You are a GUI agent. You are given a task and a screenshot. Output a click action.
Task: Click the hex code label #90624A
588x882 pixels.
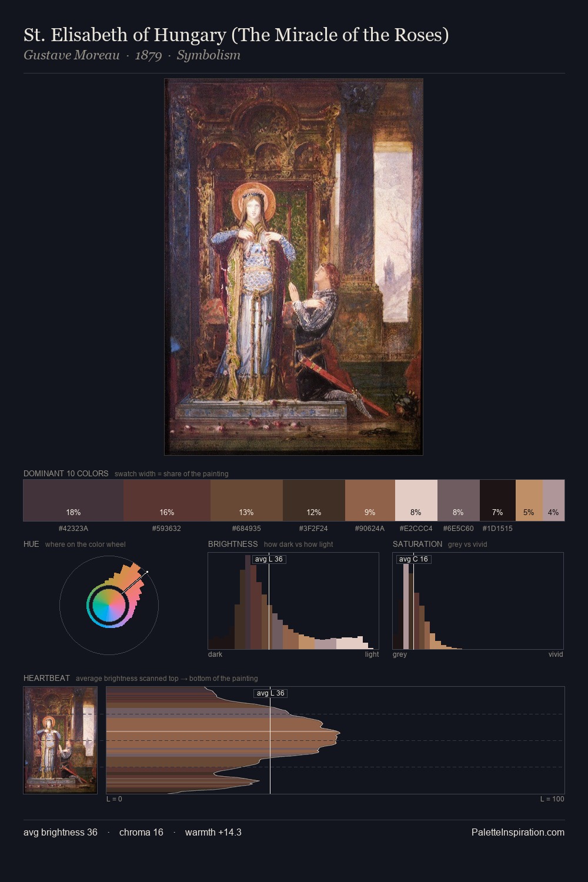coord(370,529)
